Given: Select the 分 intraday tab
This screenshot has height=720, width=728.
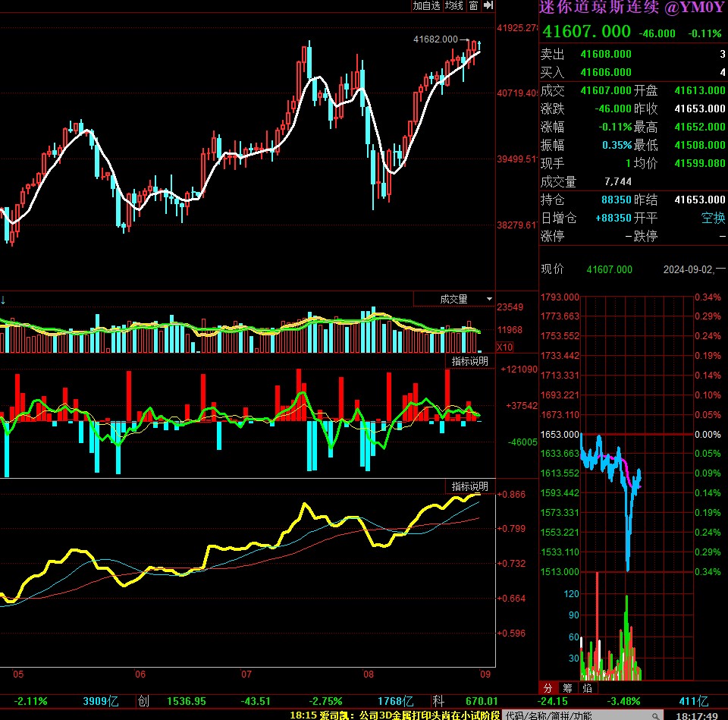Looking at the screenshot, I should tap(548, 689).
